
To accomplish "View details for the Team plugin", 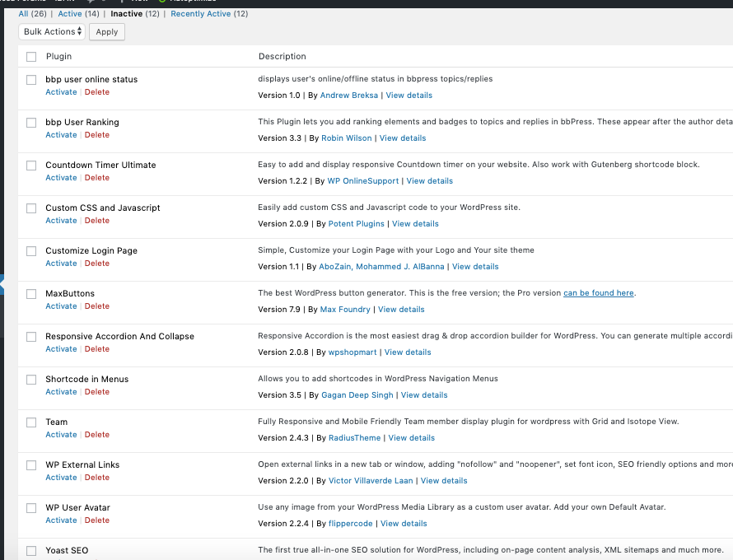I will click(411, 438).
